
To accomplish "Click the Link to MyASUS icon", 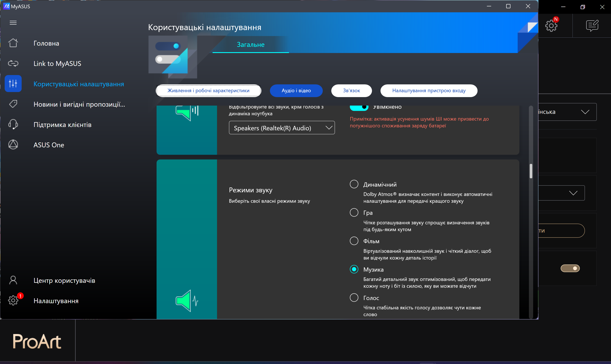I will (x=13, y=64).
